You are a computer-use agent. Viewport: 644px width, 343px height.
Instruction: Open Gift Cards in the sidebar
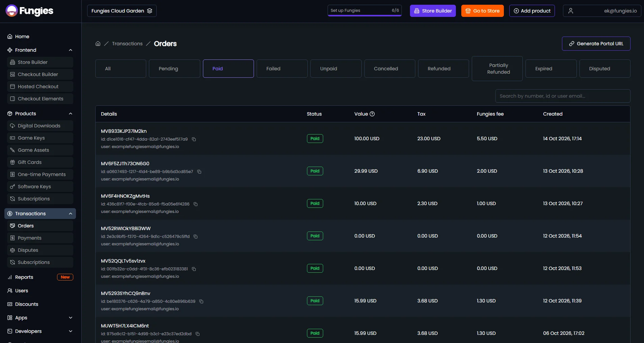click(40, 162)
